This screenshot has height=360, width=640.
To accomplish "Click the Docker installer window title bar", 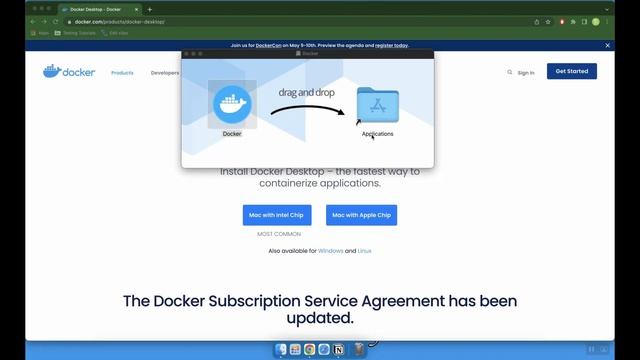I will pyautogui.click(x=308, y=53).
